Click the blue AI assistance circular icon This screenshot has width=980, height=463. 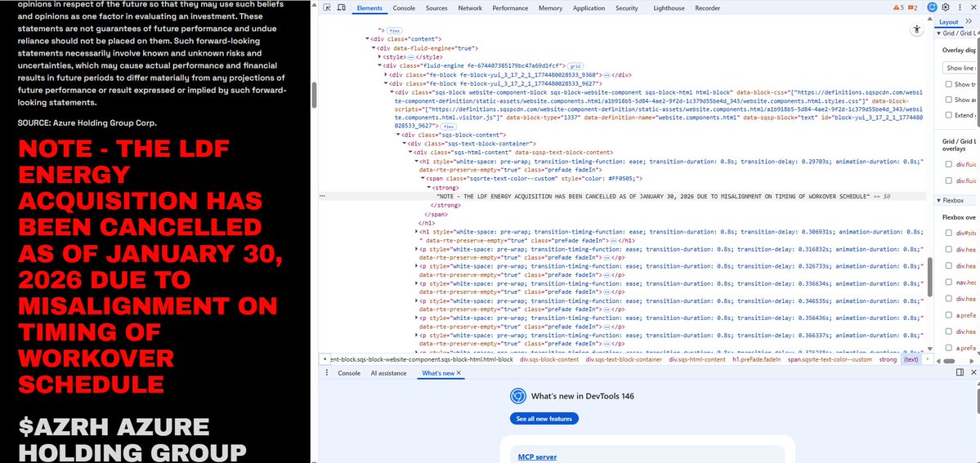(932, 7)
